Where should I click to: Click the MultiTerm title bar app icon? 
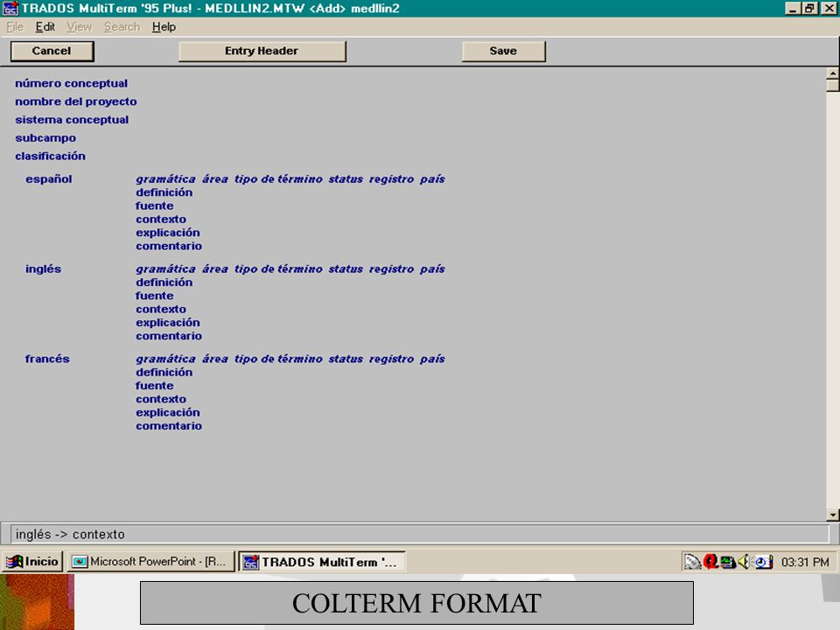click(10, 9)
